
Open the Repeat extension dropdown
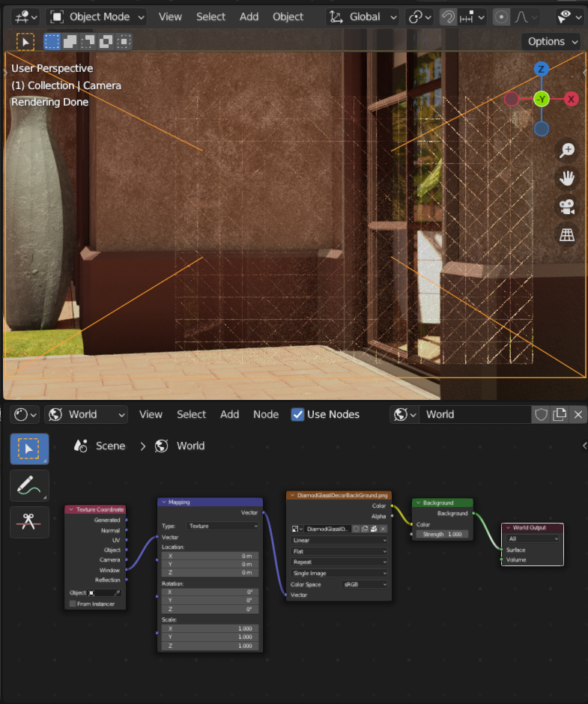coord(339,562)
